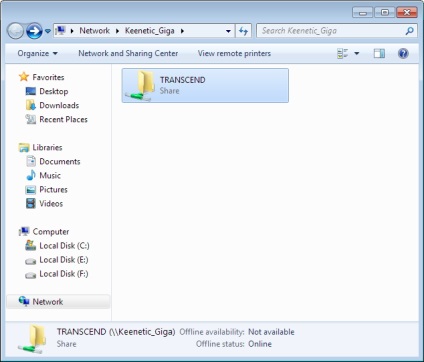Open the recent pages dropdown arrow
The width and height of the screenshot is (424, 362).
click(48, 31)
